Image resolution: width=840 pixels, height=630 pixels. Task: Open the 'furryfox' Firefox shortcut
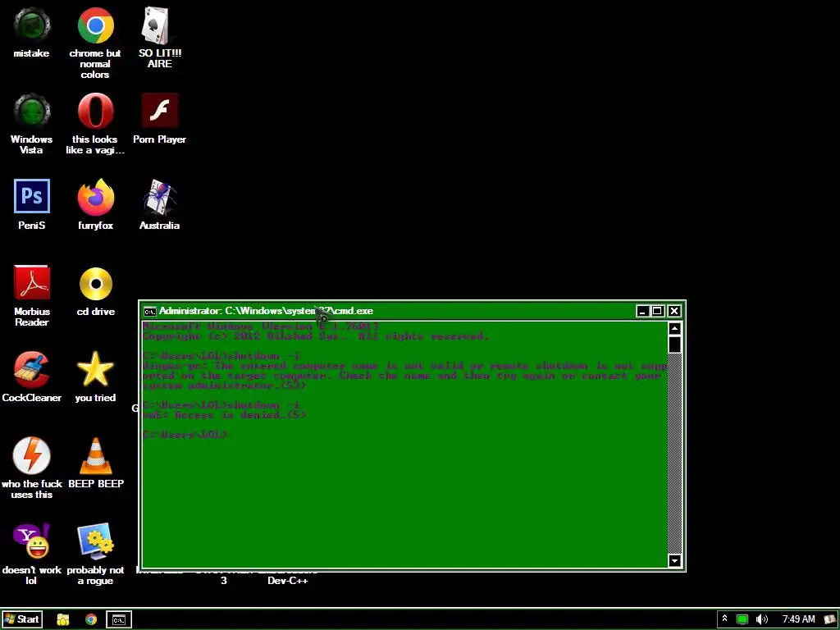click(x=95, y=197)
